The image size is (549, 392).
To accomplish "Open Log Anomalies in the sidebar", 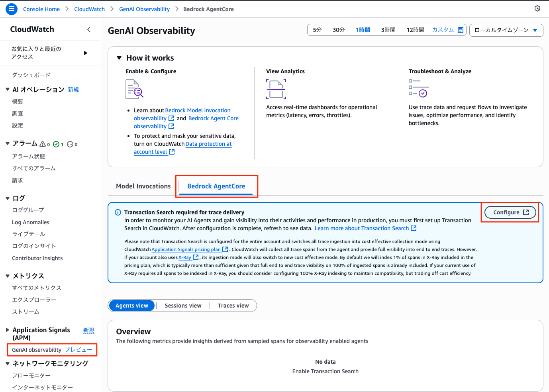I will click(31, 222).
